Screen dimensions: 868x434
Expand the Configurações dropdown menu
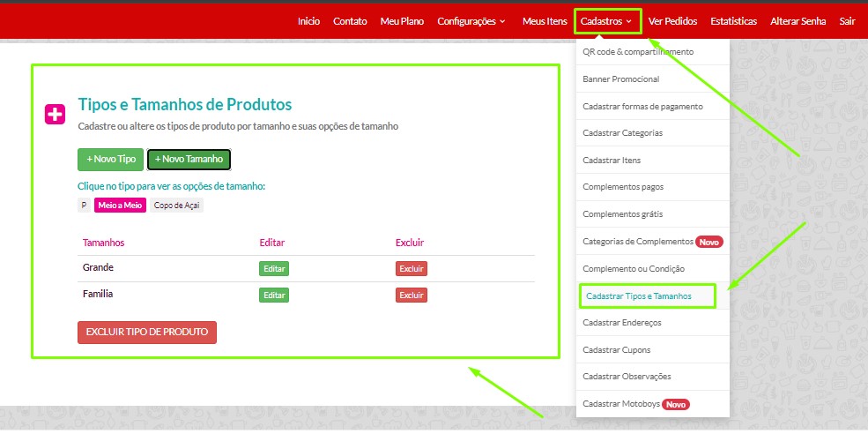tap(471, 21)
